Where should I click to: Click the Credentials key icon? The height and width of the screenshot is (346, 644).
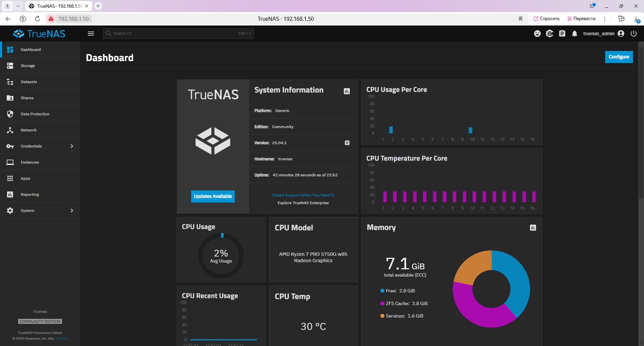point(10,146)
